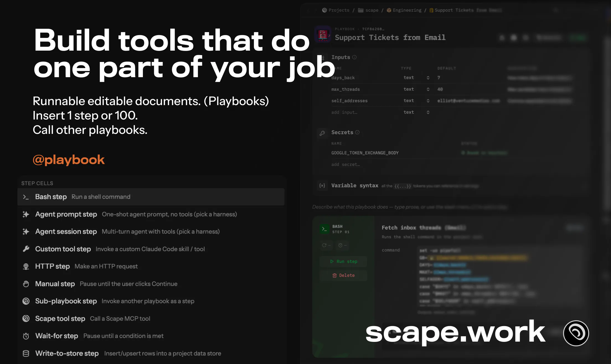Select the Bash step menu entry
This screenshot has height=364, width=611.
[151, 197]
